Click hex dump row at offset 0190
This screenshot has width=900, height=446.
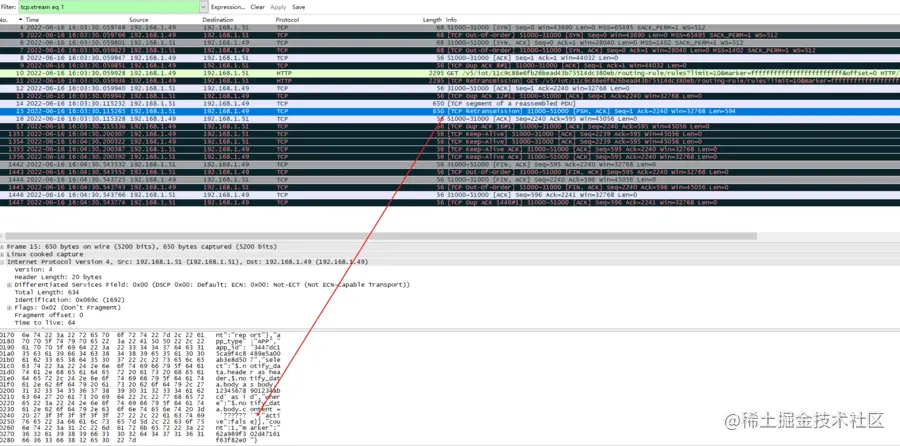pos(141,349)
